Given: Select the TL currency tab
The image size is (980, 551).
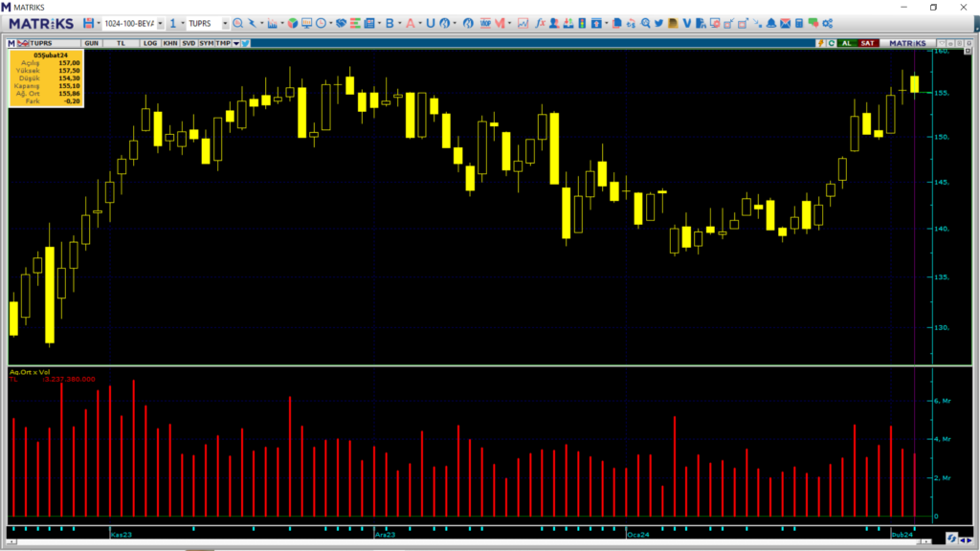Looking at the screenshot, I should click(122, 43).
